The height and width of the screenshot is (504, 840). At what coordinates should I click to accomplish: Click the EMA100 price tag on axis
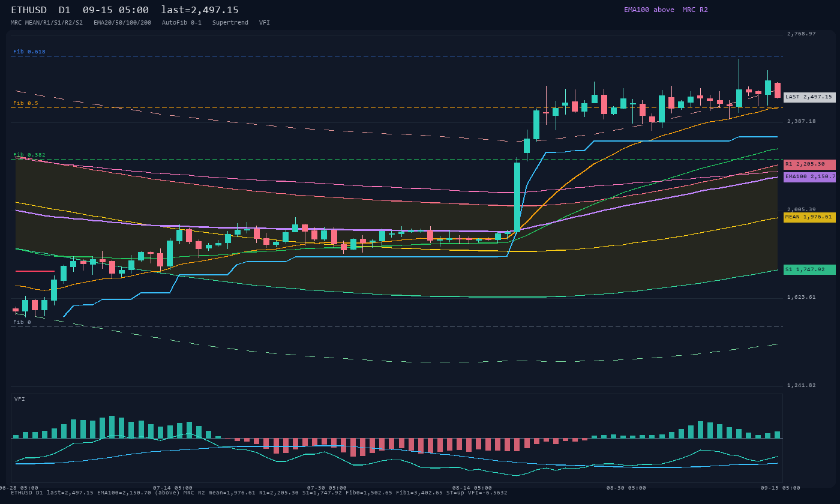pos(809,177)
